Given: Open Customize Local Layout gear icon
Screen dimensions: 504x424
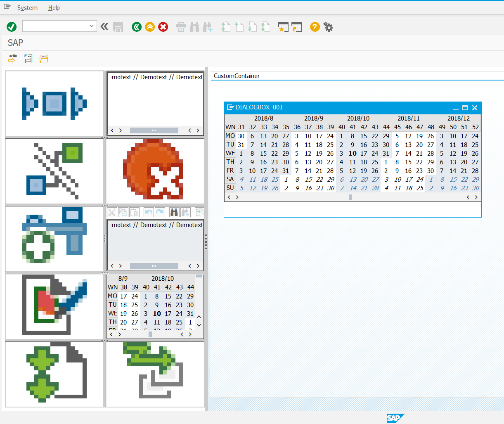Looking at the screenshot, I should (x=328, y=27).
